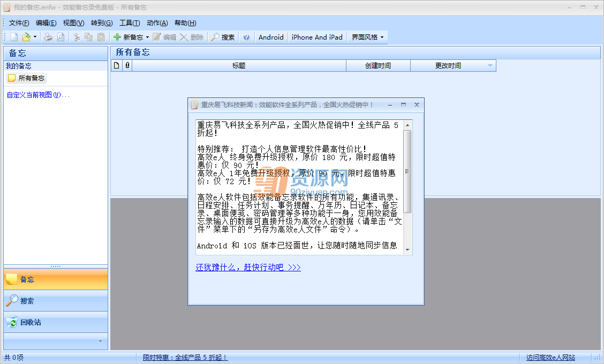Click the paste clipboard icon

[101, 37]
